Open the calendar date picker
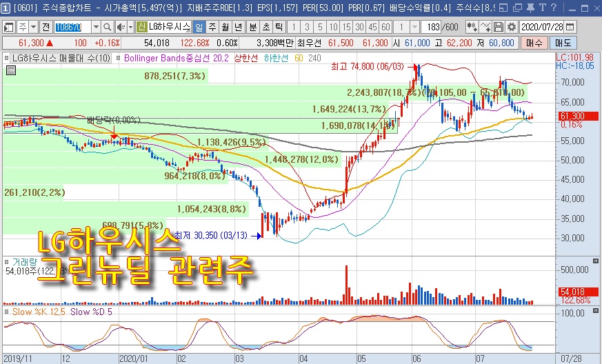602x364 pixels. (570, 28)
